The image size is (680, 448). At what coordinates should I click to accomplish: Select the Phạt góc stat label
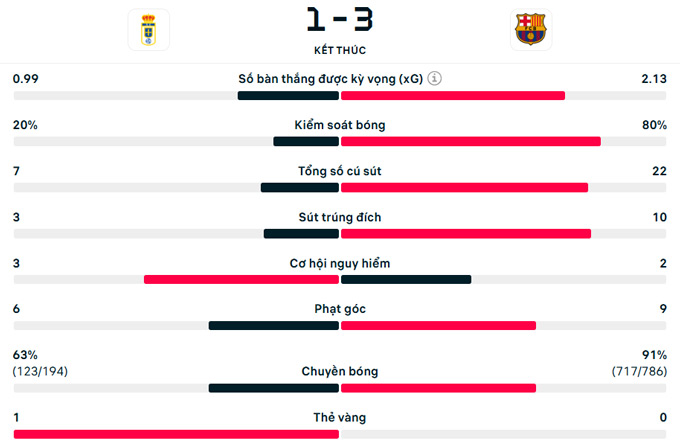pos(340,309)
